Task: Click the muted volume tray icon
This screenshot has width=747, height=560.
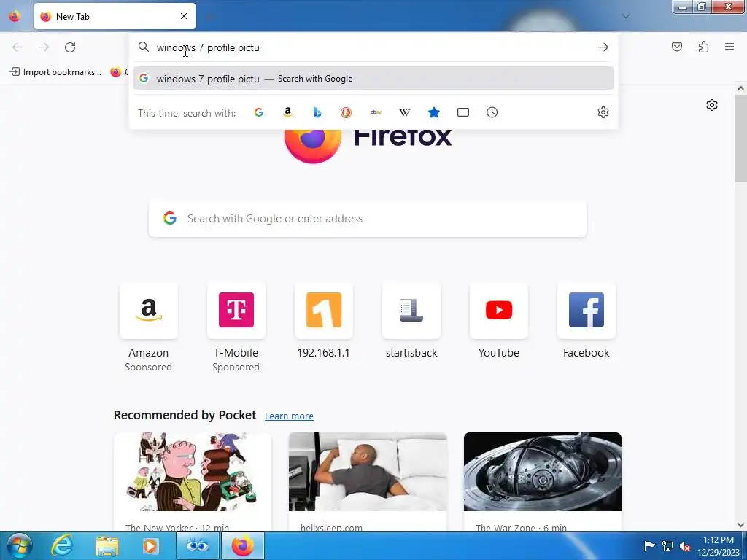Action: tap(685, 546)
